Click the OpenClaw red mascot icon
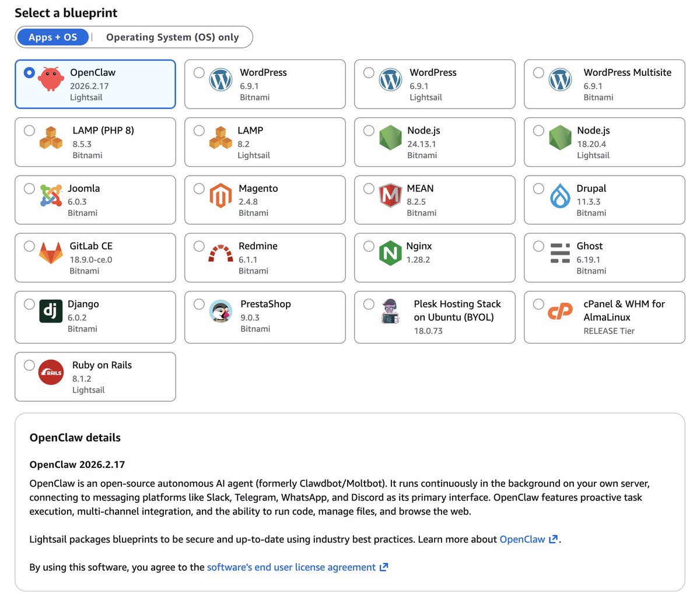 point(51,79)
